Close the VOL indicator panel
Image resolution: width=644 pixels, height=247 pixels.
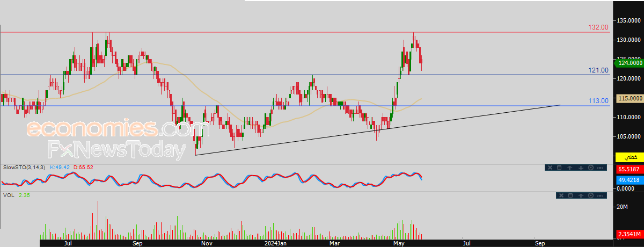point(561,195)
